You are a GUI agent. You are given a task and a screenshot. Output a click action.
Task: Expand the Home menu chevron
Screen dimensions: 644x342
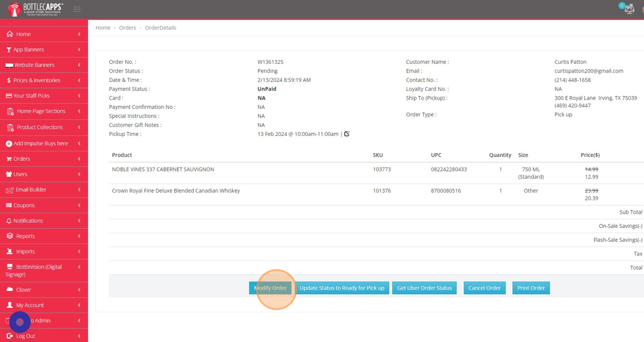(x=79, y=34)
